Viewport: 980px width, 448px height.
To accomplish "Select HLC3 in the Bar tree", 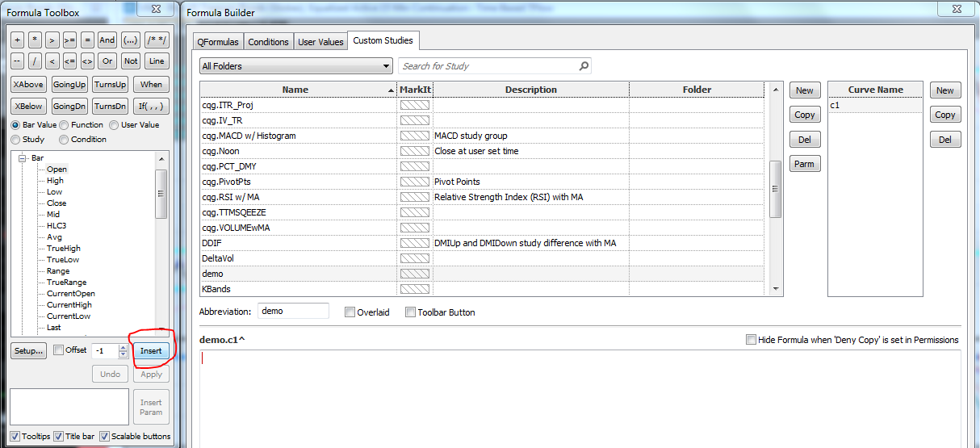I will [x=57, y=226].
